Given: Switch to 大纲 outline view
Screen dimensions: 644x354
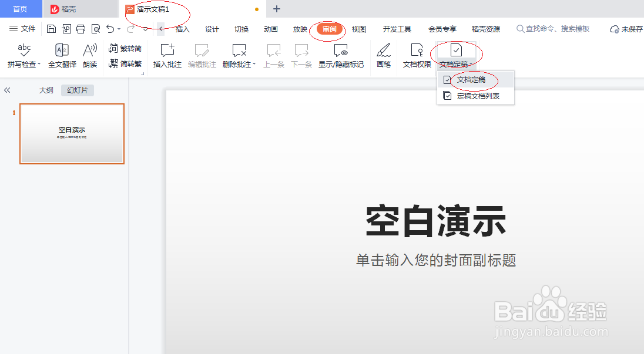Looking at the screenshot, I should [x=46, y=90].
